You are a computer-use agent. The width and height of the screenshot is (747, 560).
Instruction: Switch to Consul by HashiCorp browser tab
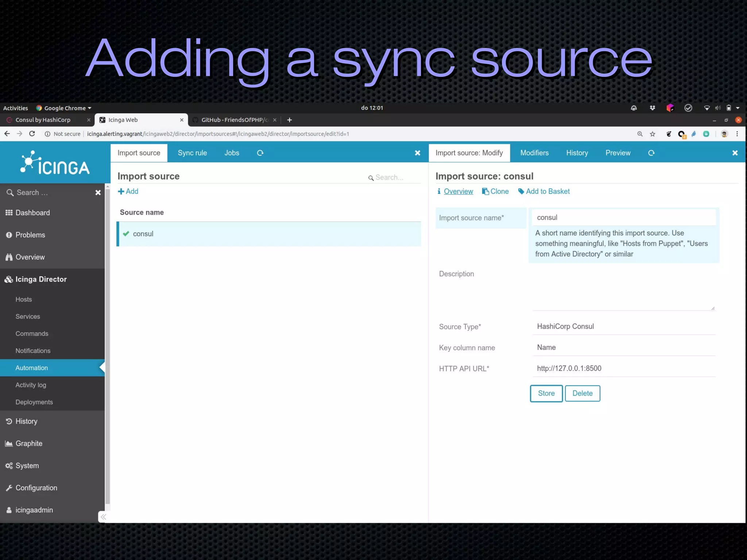click(47, 120)
